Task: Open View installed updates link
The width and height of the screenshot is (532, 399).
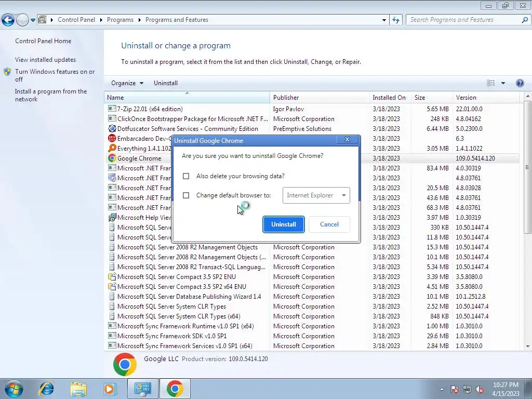Action: [46, 60]
